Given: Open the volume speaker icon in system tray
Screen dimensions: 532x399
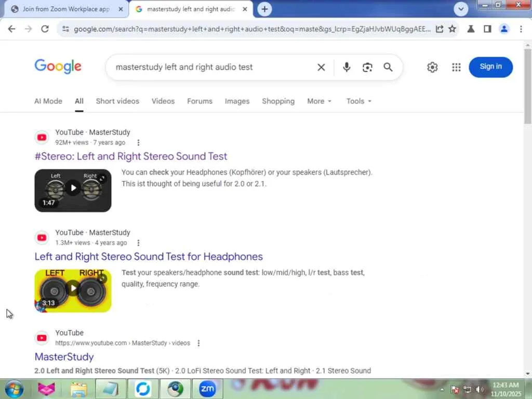Looking at the screenshot, I should pyautogui.click(x=480, y=390).
